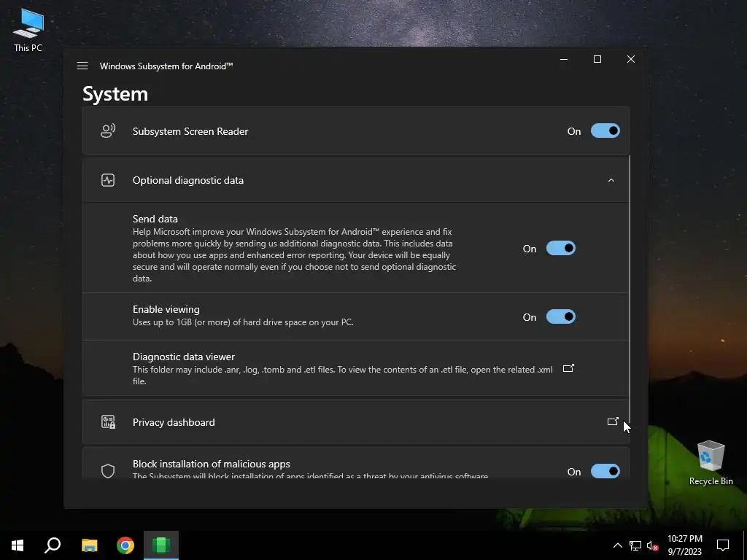
Task: Open the network status tray icon
Action: point(635,545)
